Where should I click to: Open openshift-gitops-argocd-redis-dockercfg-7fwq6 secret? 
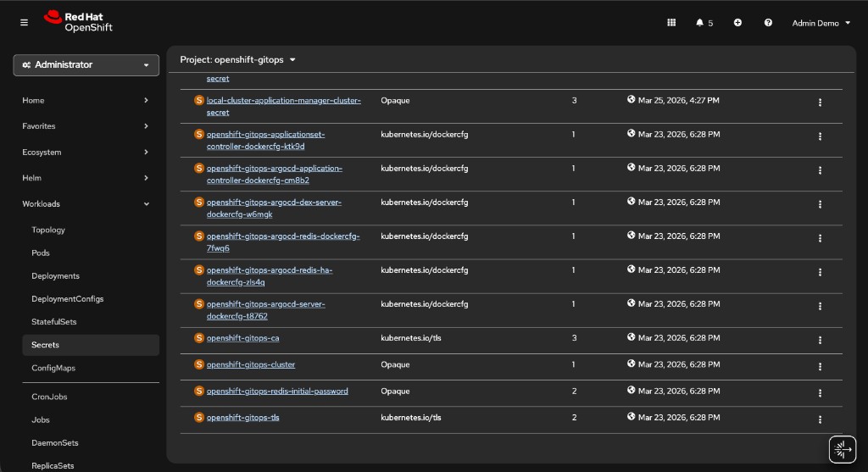click(283, 242)
